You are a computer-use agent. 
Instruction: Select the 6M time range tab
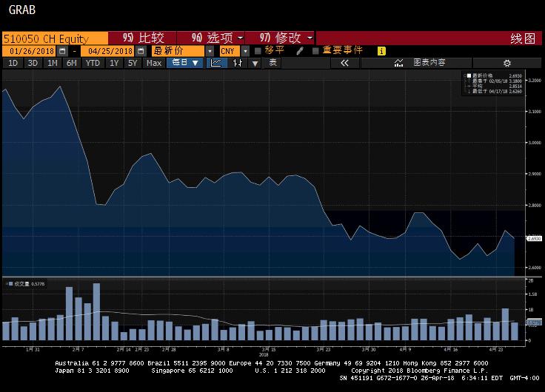[x=71, y=64]
